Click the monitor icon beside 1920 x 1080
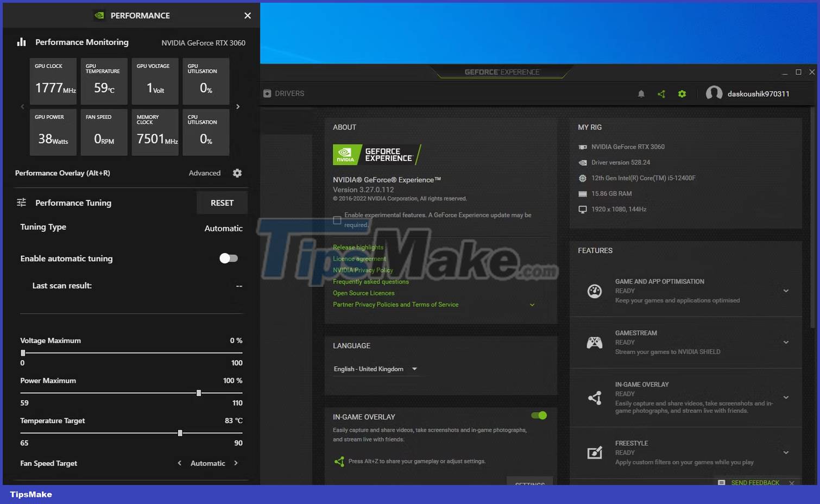Viewport: 820px width, 504px height. (x=583, y=209)
